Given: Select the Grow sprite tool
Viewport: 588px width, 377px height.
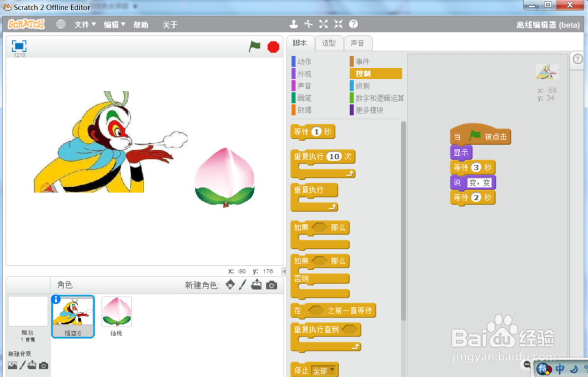Looking at the screenshot, I should 323,24.
